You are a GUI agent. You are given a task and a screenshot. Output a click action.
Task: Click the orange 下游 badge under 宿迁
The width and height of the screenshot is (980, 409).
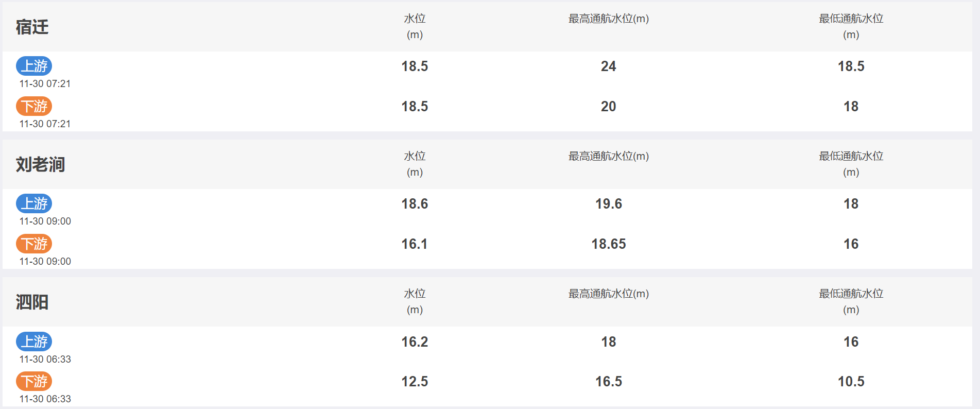coord(34,106)
